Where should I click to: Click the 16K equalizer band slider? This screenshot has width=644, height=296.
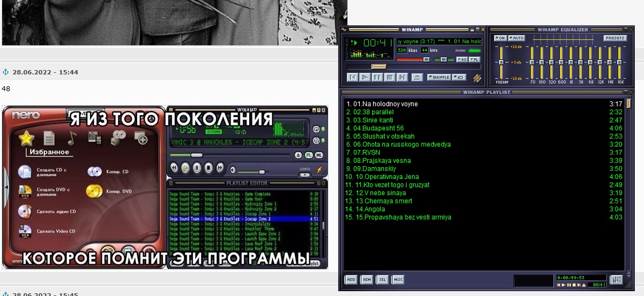[x=619, y=63]
